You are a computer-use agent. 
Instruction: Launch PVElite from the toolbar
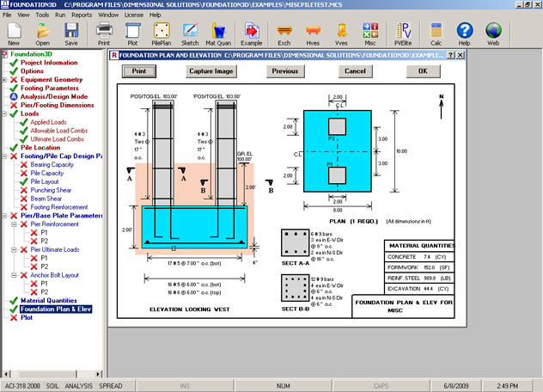point(403,34)
